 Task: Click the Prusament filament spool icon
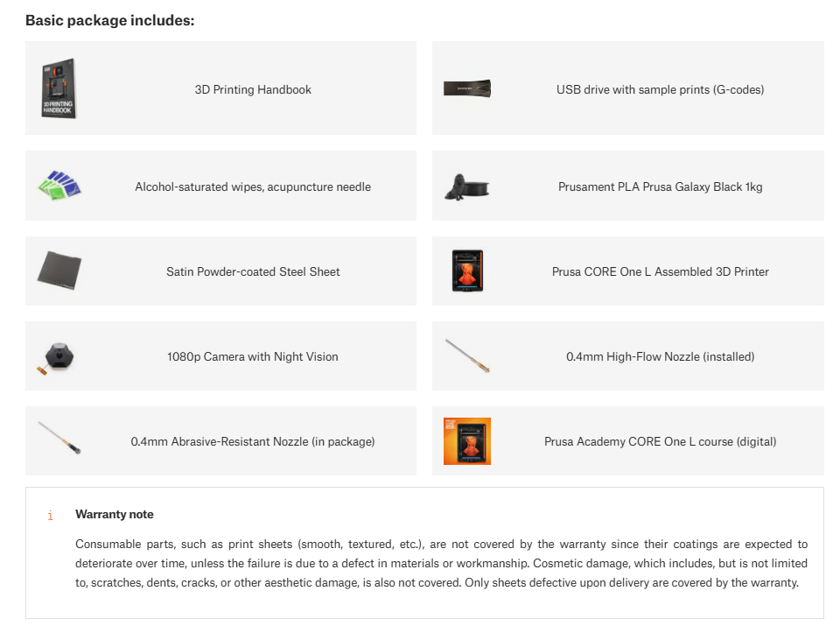[467, 186]
